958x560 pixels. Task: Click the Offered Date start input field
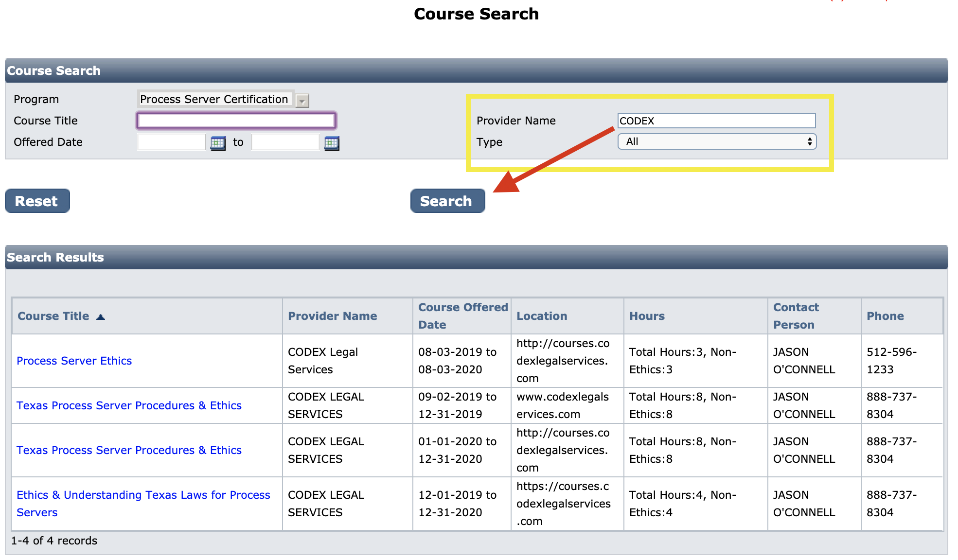tap(171, 142)
